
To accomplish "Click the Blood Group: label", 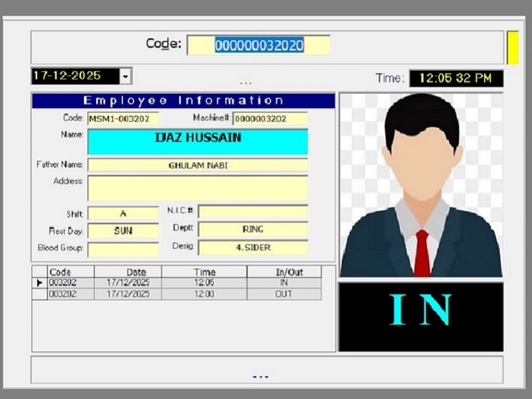I will [x=61, y=248].
